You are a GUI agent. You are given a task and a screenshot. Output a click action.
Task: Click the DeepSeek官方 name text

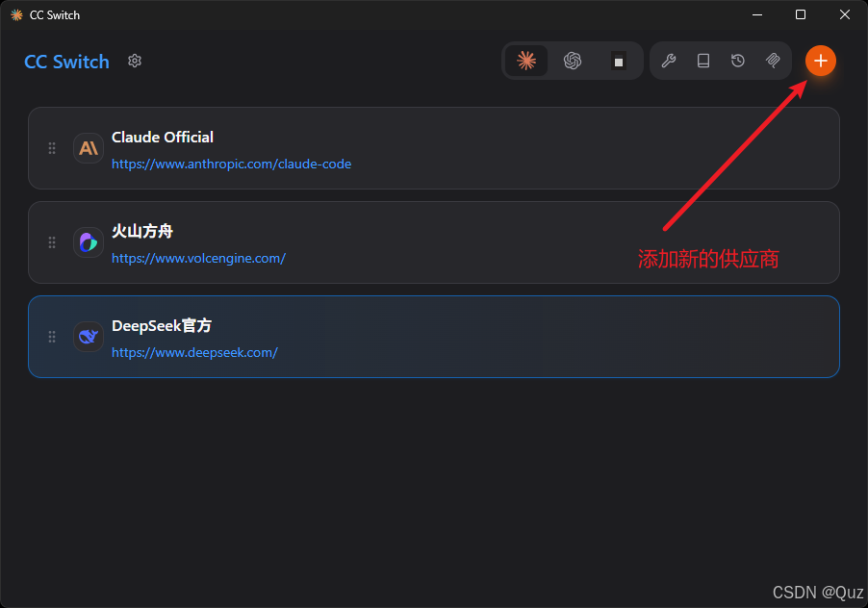(x=162, y=326)
